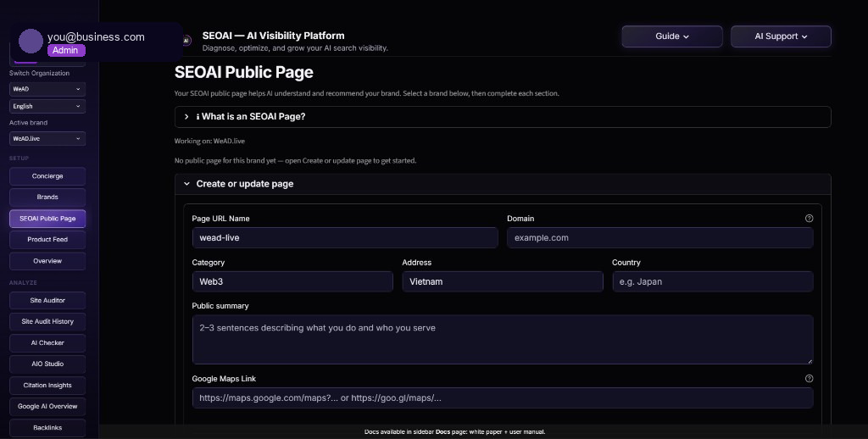Open Overview in sidebar
The image size is (868, 439).
point(47,261)
